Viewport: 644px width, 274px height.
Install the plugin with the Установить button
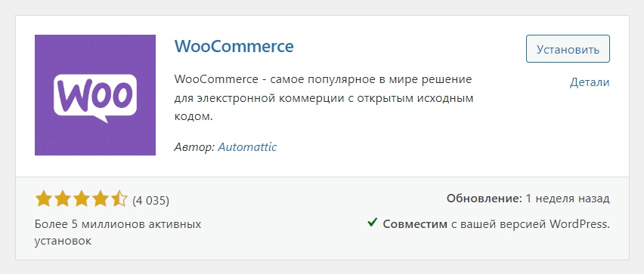coord(568,49)
